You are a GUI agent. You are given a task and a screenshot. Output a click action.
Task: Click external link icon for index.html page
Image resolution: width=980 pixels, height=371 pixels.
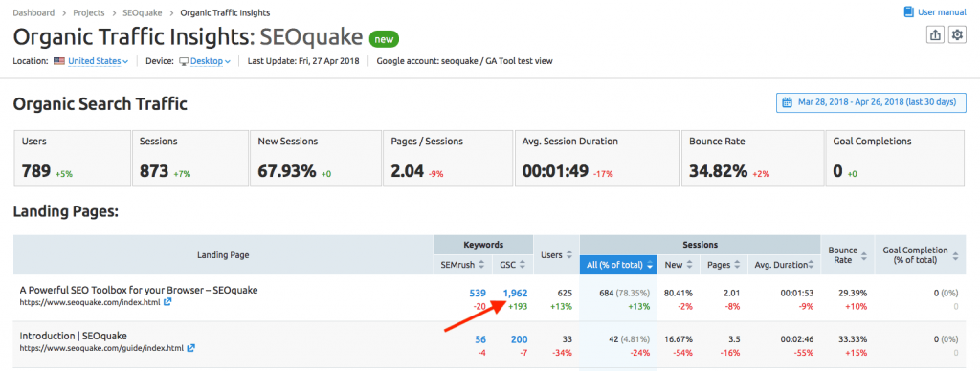tap(167, 301)
